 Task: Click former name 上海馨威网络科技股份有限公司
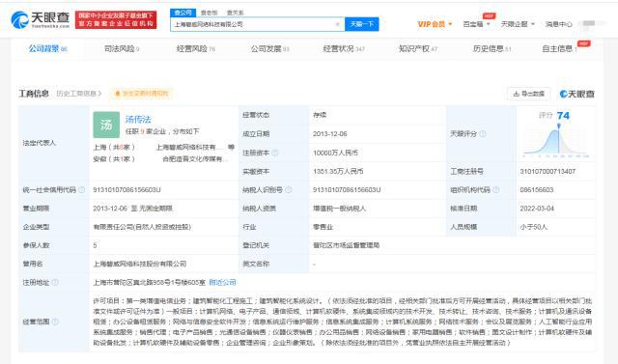pyautogui.click(x=139, y=264)
